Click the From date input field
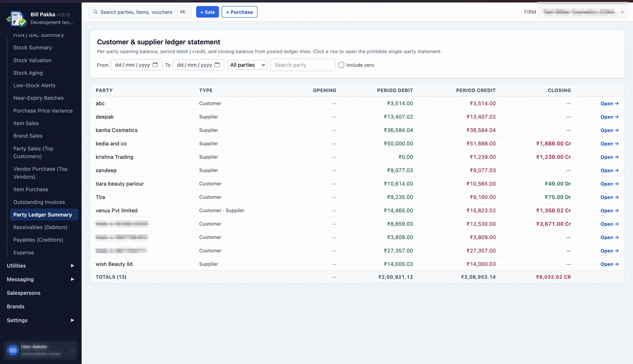 [x=136, y=65]
